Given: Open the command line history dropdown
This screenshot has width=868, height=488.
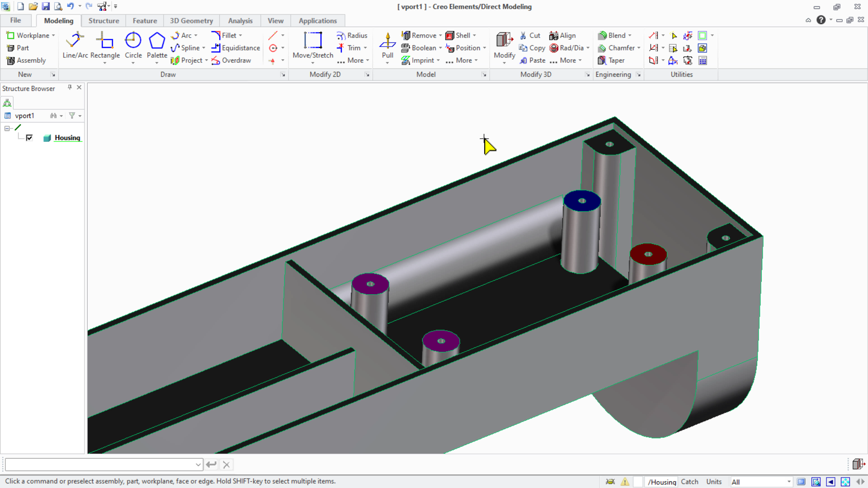Looking at the screenshot, I should [198, 465].
